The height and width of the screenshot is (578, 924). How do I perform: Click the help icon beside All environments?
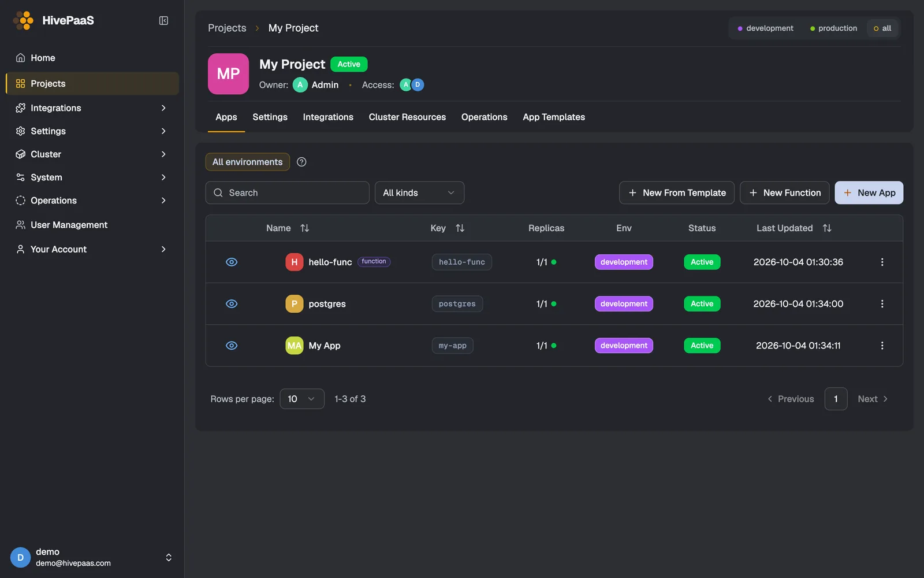point(301,162)
